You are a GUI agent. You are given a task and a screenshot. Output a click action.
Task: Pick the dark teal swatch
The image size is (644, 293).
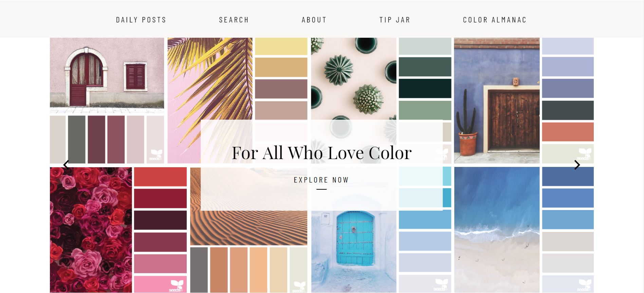(425, 88)
